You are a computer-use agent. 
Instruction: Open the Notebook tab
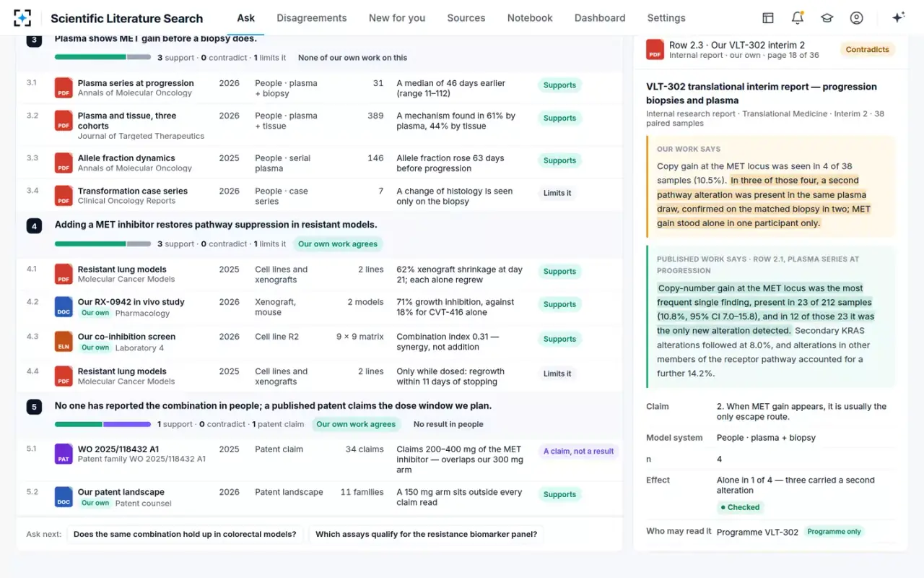(x=530, y=18)
